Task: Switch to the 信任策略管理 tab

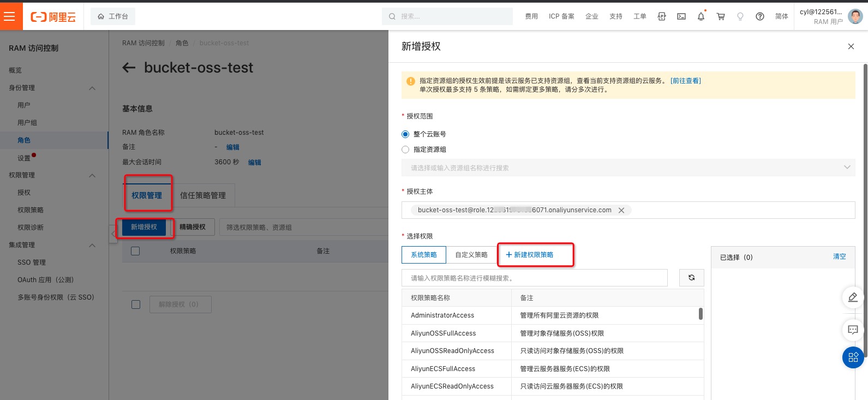Action: pos(203,195)
